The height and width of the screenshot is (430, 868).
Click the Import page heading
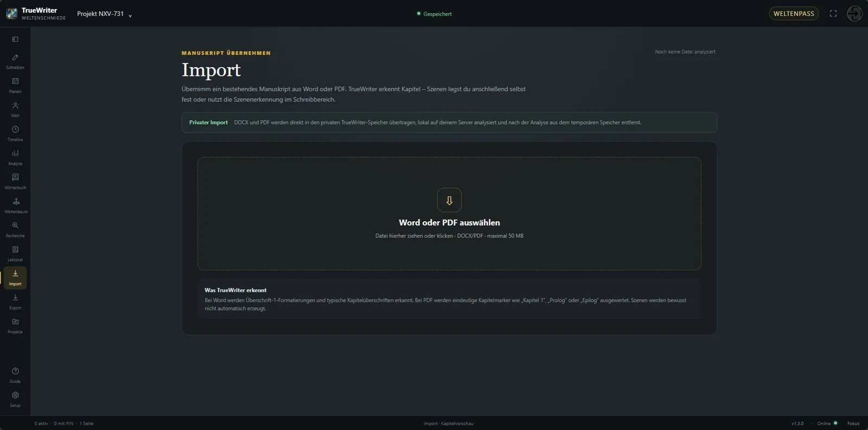[211, 70]
